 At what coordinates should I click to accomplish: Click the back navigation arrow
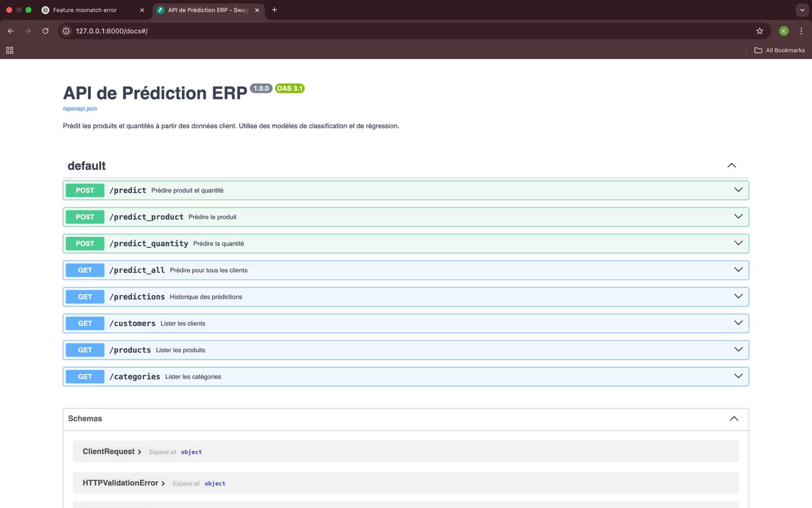pyautogui.click(x=11, y=31)
